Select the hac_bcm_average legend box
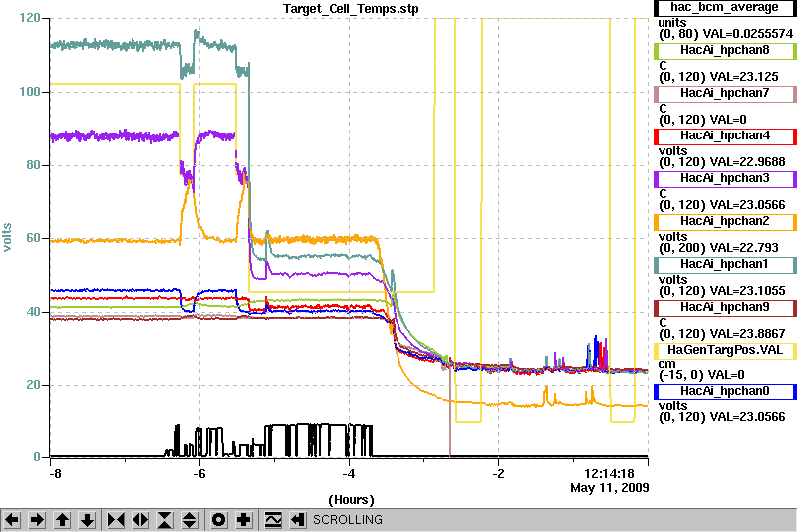Screen dimensions: 797x532 coord(724,8)
